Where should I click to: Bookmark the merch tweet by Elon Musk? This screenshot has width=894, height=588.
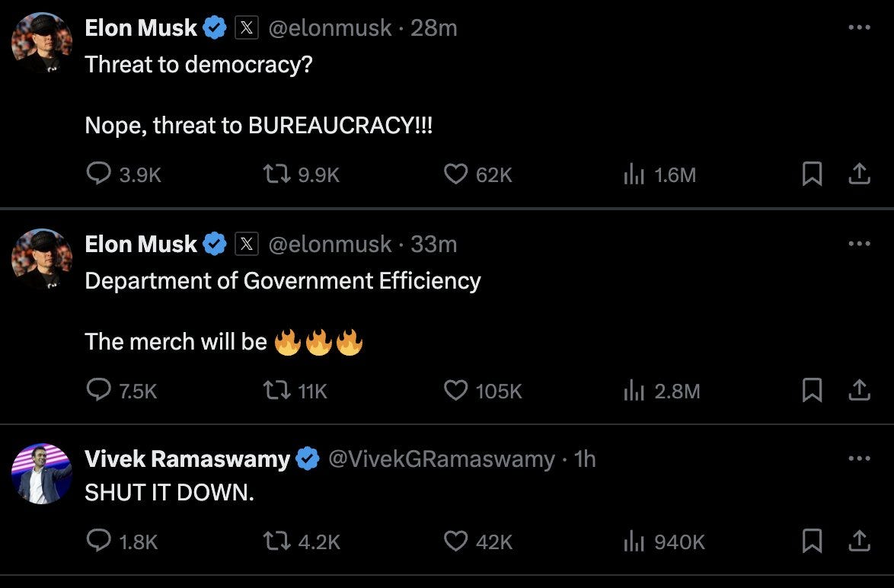812,390
